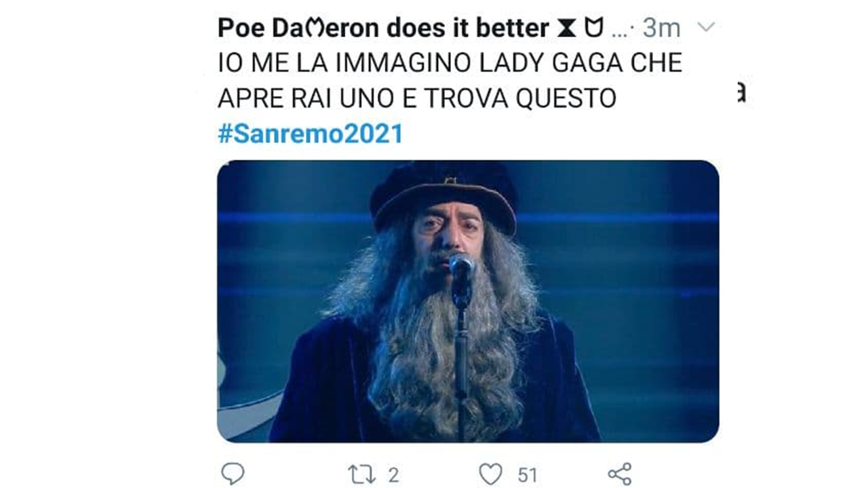Click the reply speech bubble icon

(x=233, y=474)
